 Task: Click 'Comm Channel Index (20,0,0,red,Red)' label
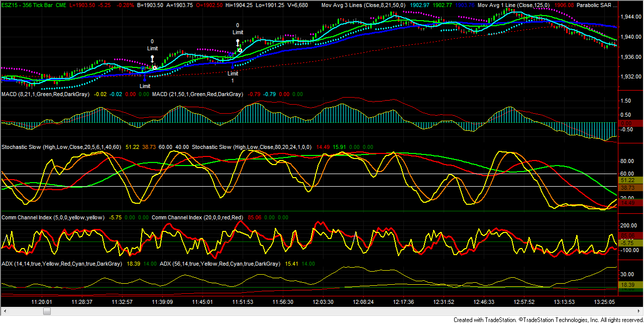(197, 217)
